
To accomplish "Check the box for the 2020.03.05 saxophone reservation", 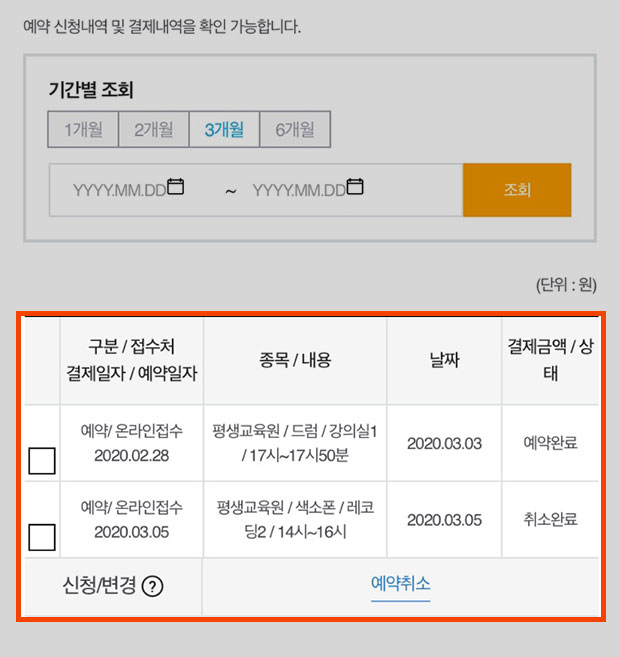I will [42, 537].
